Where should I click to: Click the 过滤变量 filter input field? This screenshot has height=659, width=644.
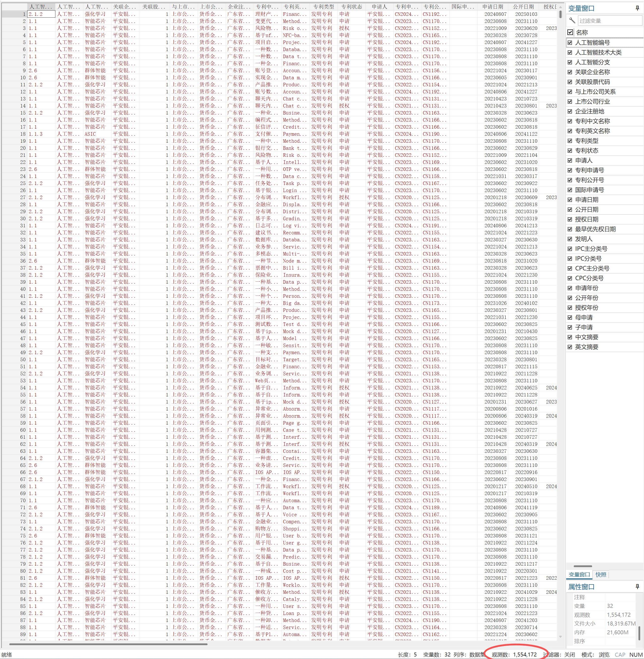(609, 21)
